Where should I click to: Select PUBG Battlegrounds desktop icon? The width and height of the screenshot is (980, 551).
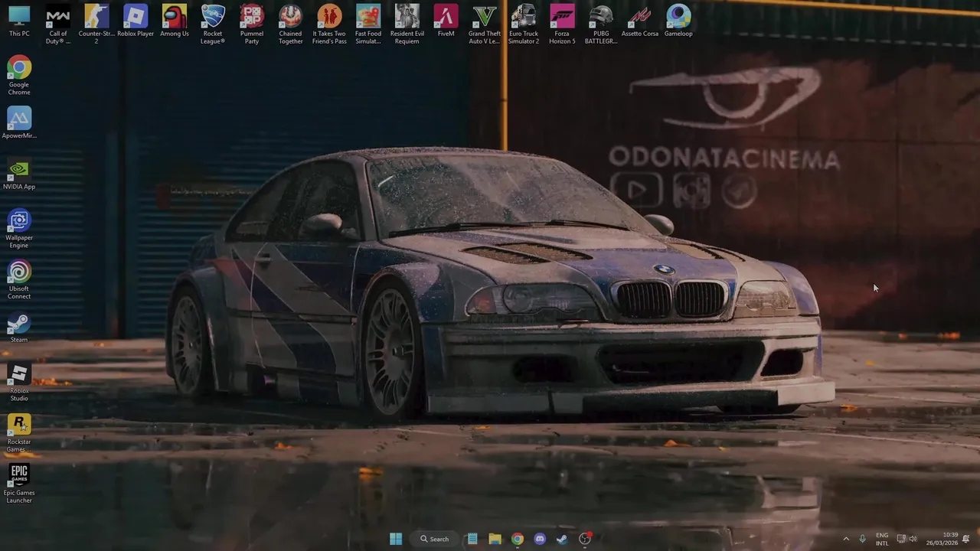coord(601,24)
